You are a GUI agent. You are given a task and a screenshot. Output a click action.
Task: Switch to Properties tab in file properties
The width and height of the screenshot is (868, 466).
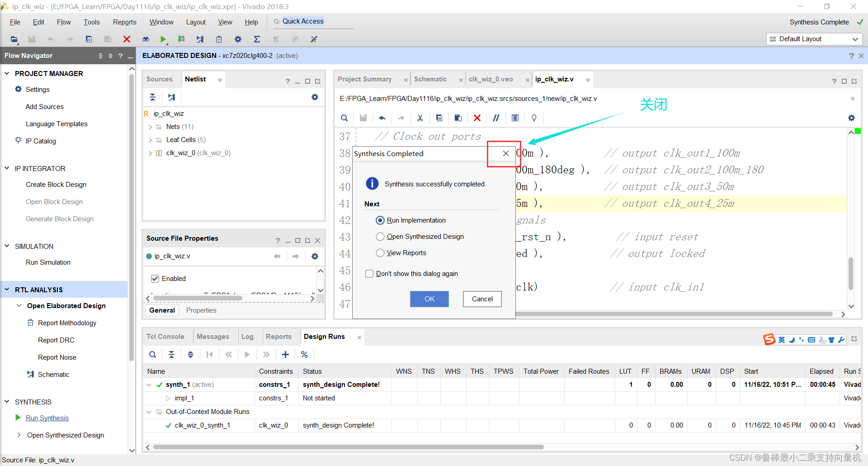tap(201, 310)
